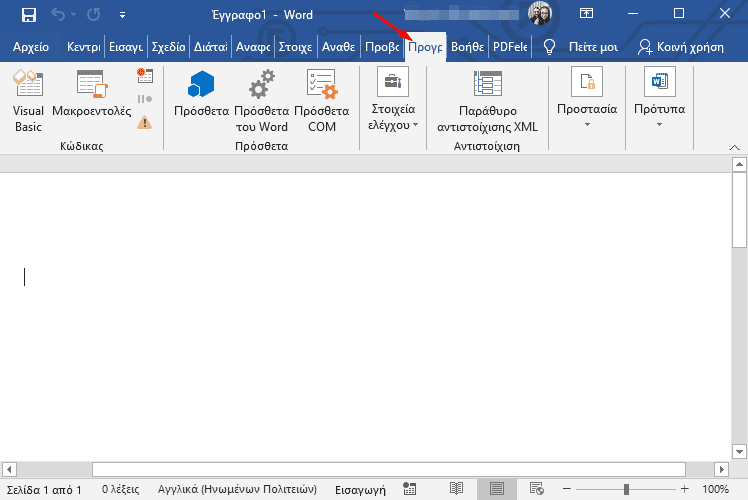748x500 pixels.
Task: Click the horizontal scrollbar left arrow
Action: click(9, 469)
